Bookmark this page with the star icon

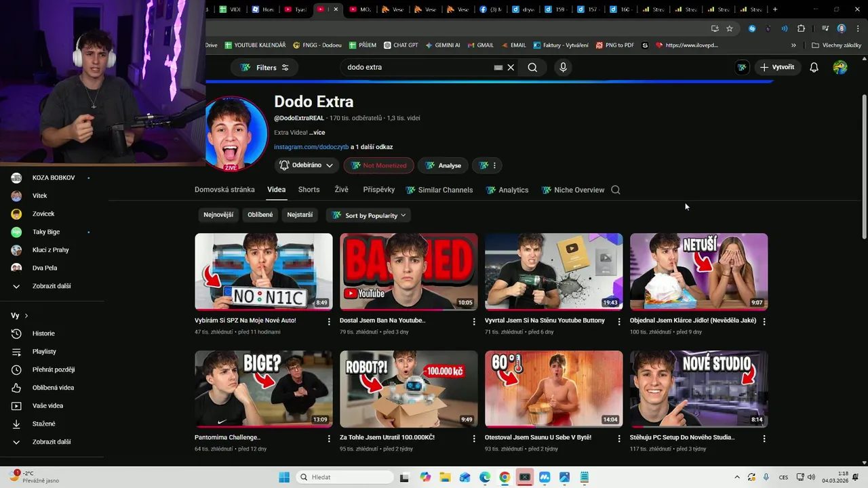(730, 28)
